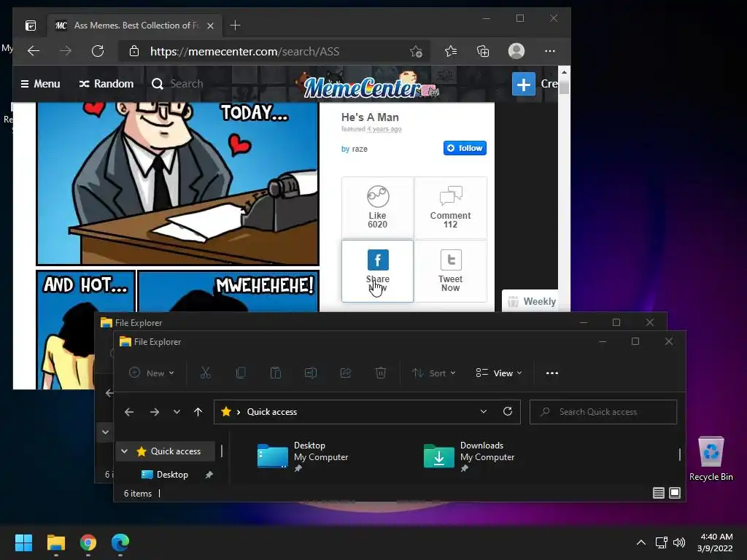Click the Share icon in File Explorer toolbar
This screenshot has width=747, height=560.
[346, 373]
